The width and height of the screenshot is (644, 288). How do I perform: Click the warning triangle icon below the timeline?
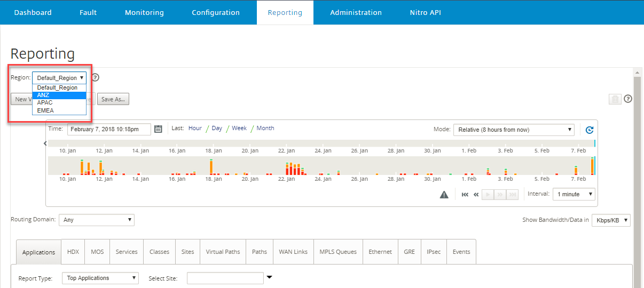(x=444, y=195)
